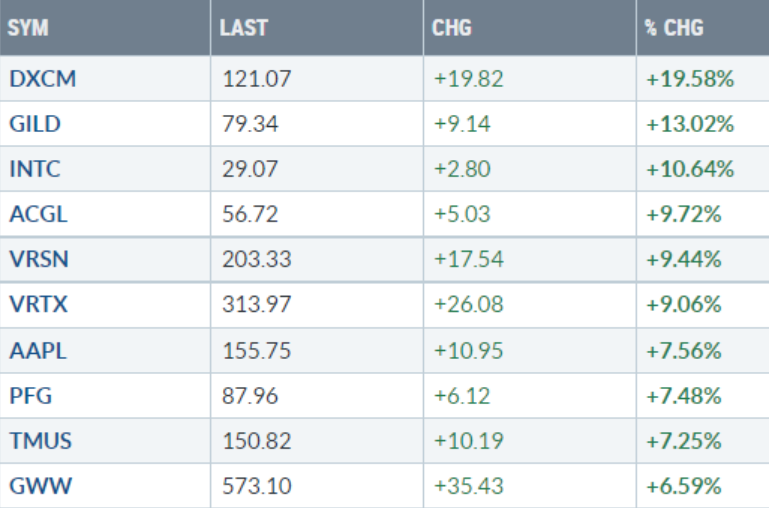Open the VRSN stock symbol
This screenshot has width=770, height=508.
click(38, 260)
